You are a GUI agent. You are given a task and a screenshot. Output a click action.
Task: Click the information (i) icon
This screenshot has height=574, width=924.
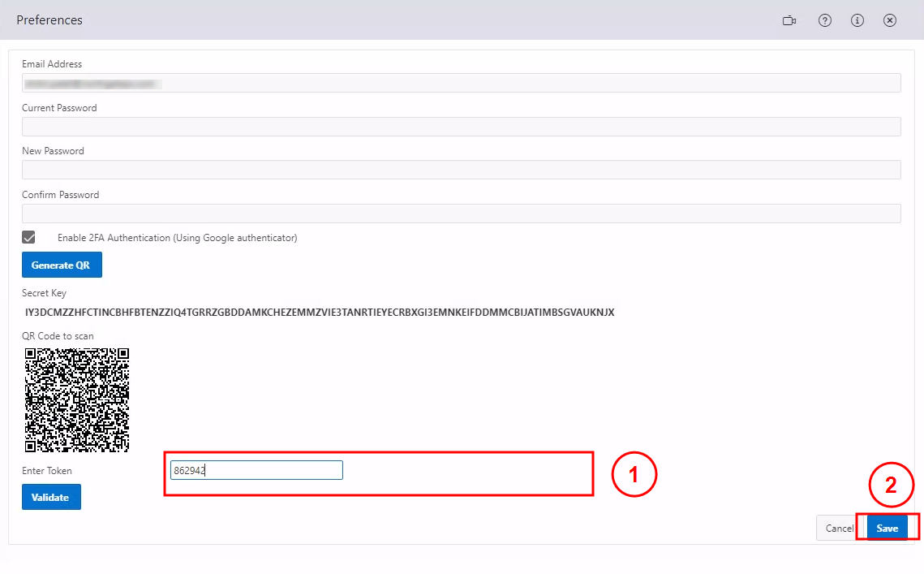[x=857, y=20]
